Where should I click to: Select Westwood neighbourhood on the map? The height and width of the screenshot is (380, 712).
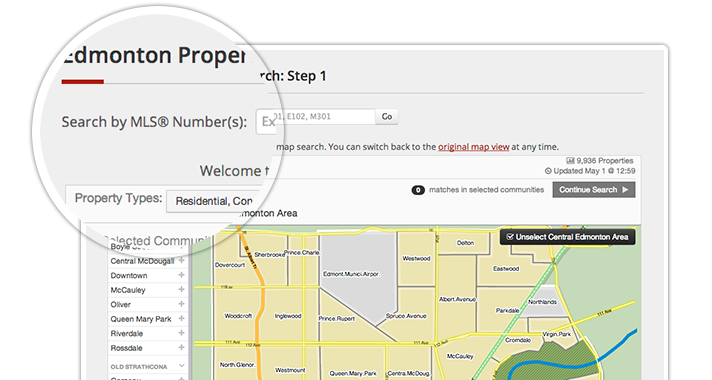pos(416,259)
